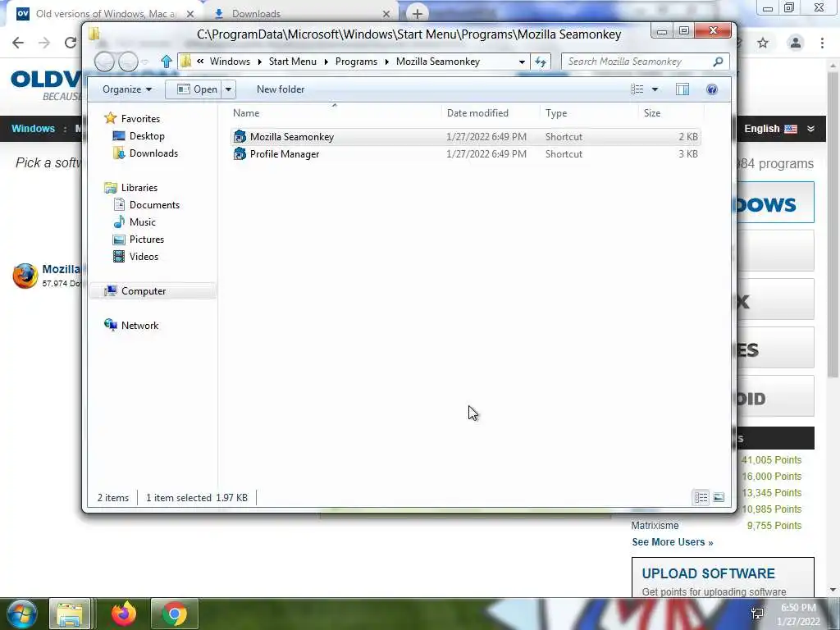Expand the view options dropdown arrow
The width and height of the screenshot is (840, 630).
(x=655, y=89)
